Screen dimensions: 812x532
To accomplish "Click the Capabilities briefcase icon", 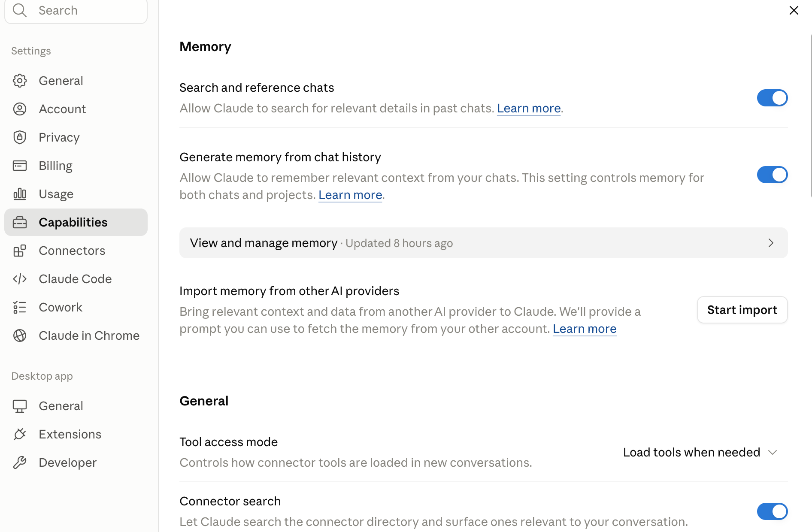I will coord(20,222).
